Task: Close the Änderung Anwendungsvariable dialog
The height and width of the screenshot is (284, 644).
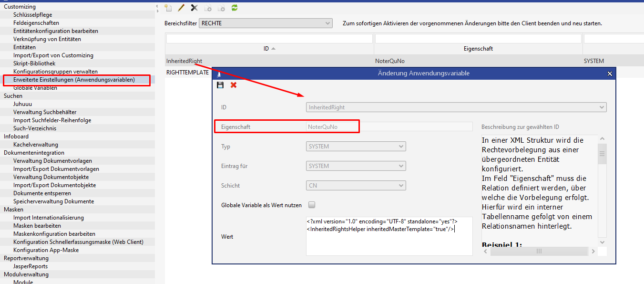Action: [610, 74]
